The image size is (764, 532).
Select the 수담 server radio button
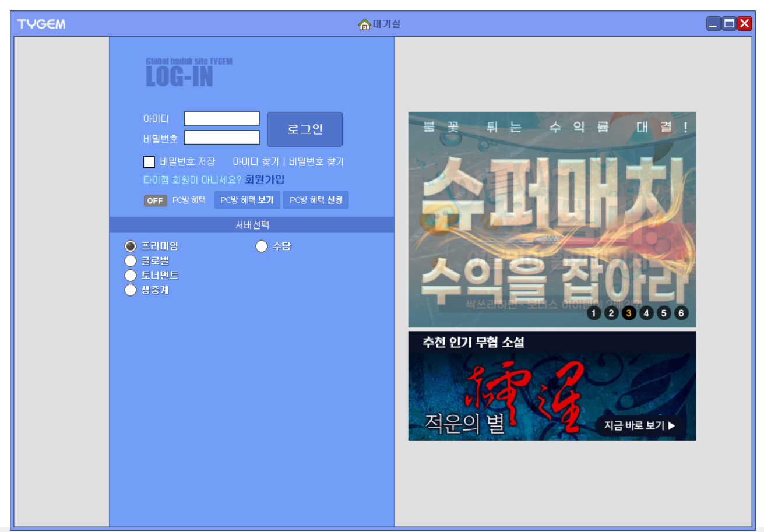tap(262, 246)
